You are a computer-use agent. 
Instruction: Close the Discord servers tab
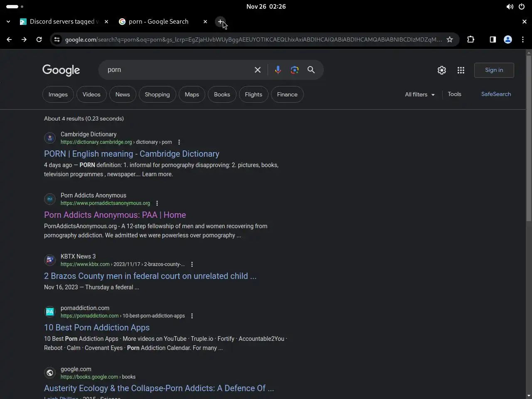[106, 22]
